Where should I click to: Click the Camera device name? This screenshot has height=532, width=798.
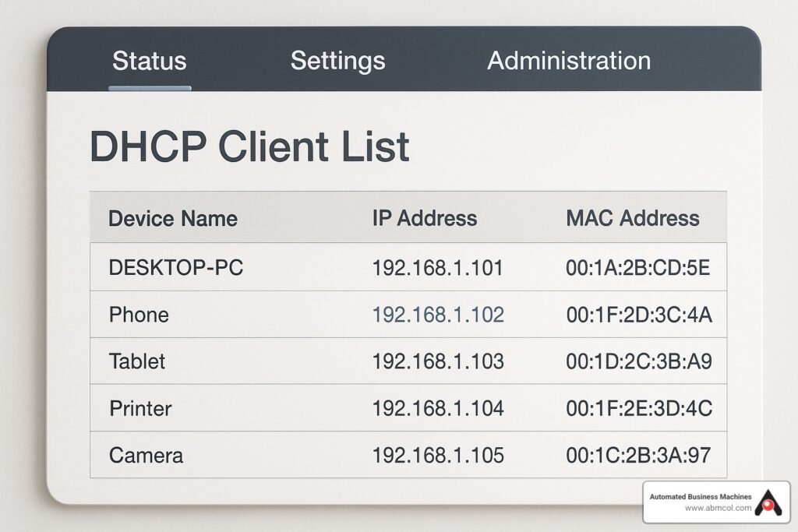point(146,455)
